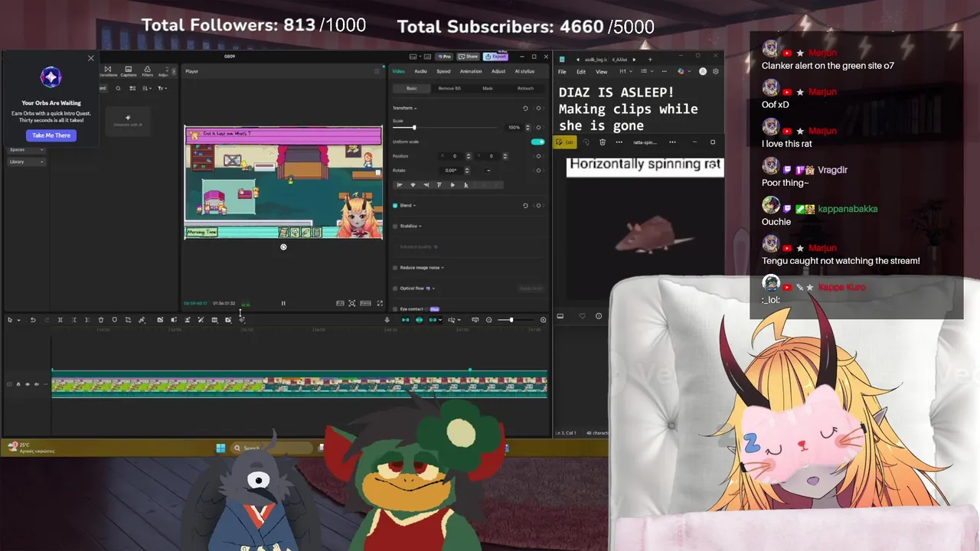Image resolution: width=980 pixels, height=551 pixels.
Task: Open the track more options dots
Action: [x=46, y=384]
